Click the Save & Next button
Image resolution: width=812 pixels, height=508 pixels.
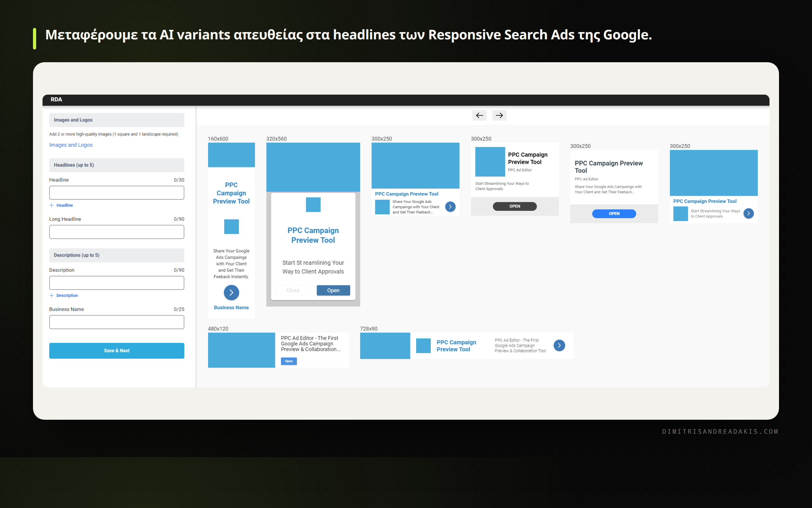click(116, 351)
